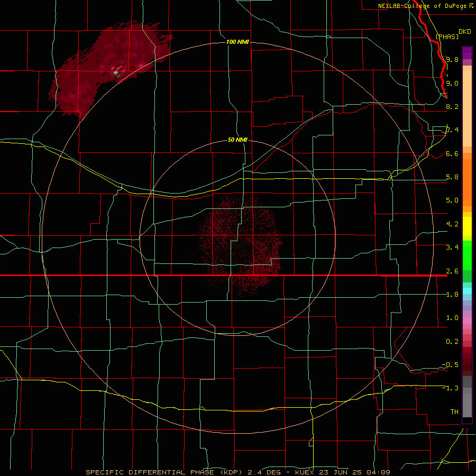Click the speckled clutter echo at radar center

tap(240, 246)
